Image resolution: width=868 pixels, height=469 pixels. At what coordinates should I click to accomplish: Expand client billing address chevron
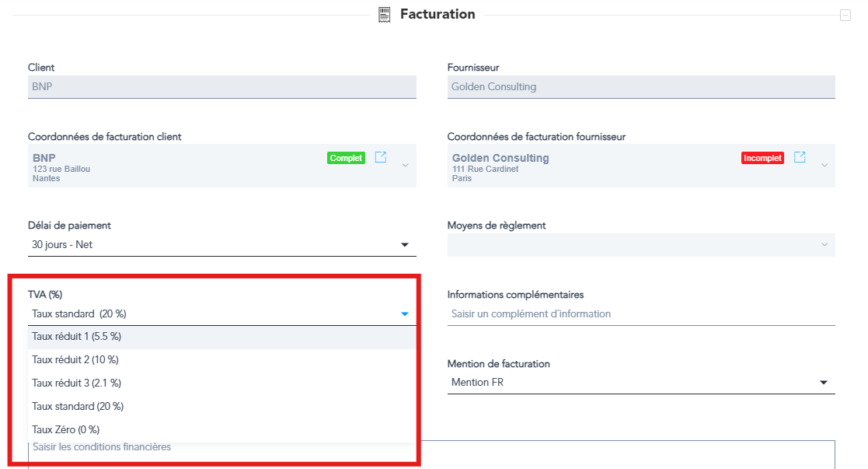coord(405,165)
